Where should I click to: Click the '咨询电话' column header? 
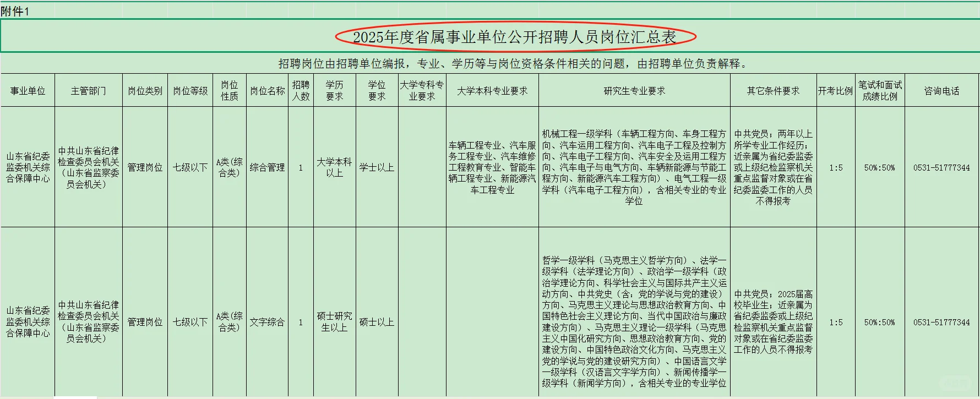pos(941,91)
